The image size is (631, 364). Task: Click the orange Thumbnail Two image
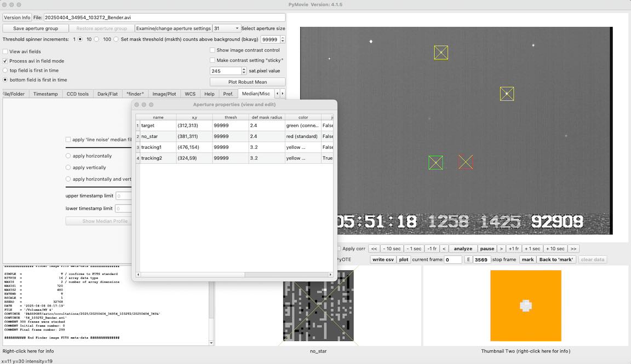coord(525,305)
